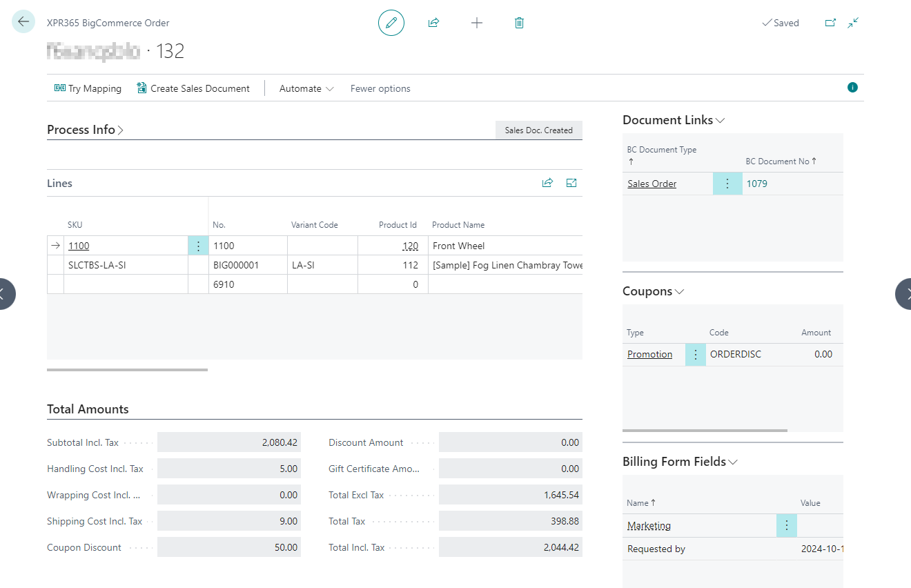Screen dimensions: 911x588
Task: Click the Total Excl Tax field value
Action: (511, 495)
